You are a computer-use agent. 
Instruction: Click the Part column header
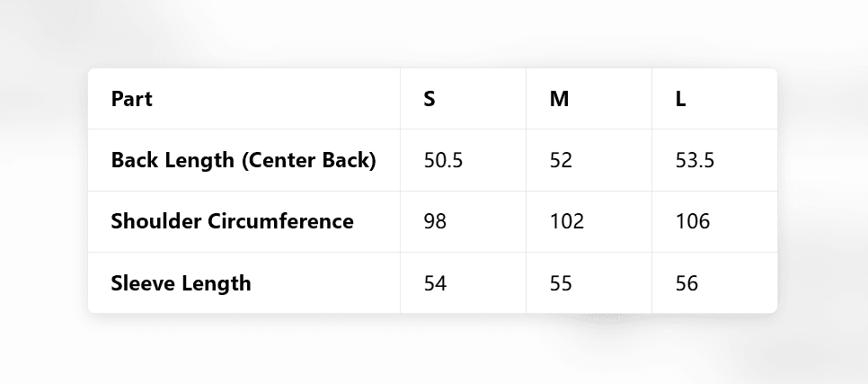point(131,99)
